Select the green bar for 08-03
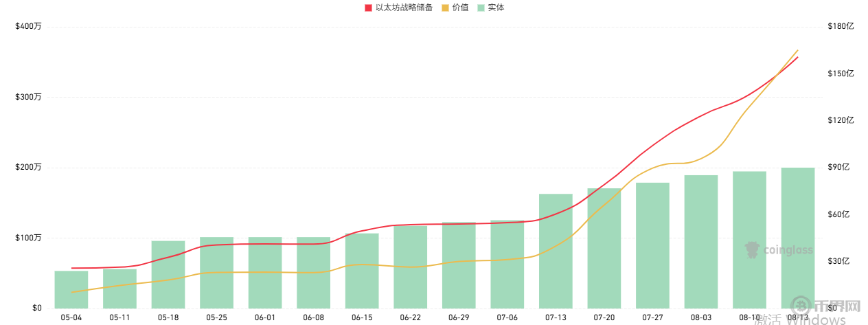This screenshot has height=325, width=868. pyautogui.click(x=701, y=242)
